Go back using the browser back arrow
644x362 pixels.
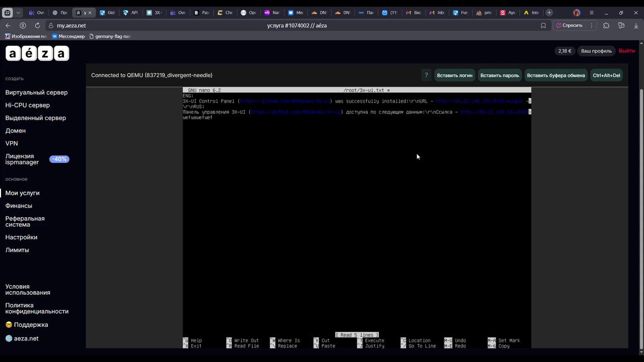pyautogui.click(x=8, y=26)
